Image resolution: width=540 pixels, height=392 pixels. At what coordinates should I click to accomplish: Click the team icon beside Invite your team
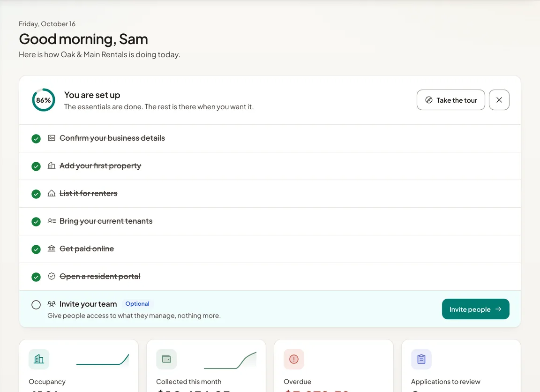(51, 304)
